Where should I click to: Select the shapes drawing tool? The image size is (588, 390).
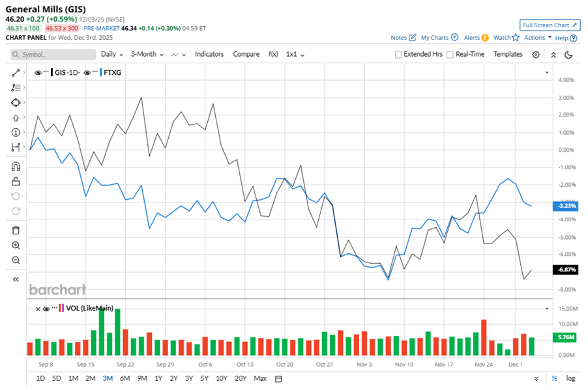pos(16,102)
